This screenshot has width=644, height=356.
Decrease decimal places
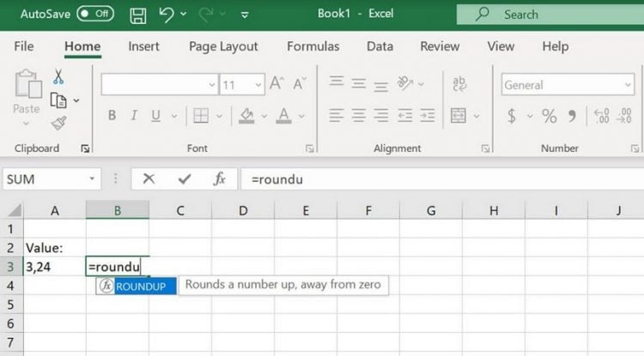(624, 116)
